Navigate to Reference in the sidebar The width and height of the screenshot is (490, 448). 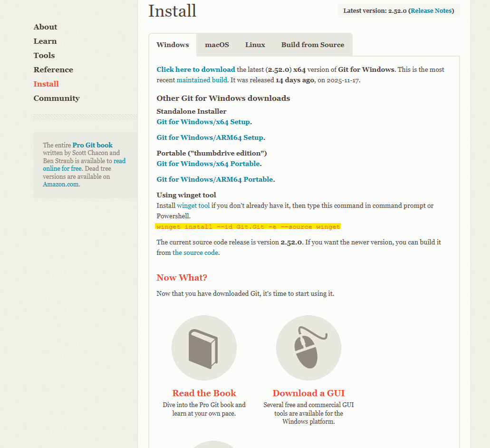pyautogui.click(x=53, y=70)
